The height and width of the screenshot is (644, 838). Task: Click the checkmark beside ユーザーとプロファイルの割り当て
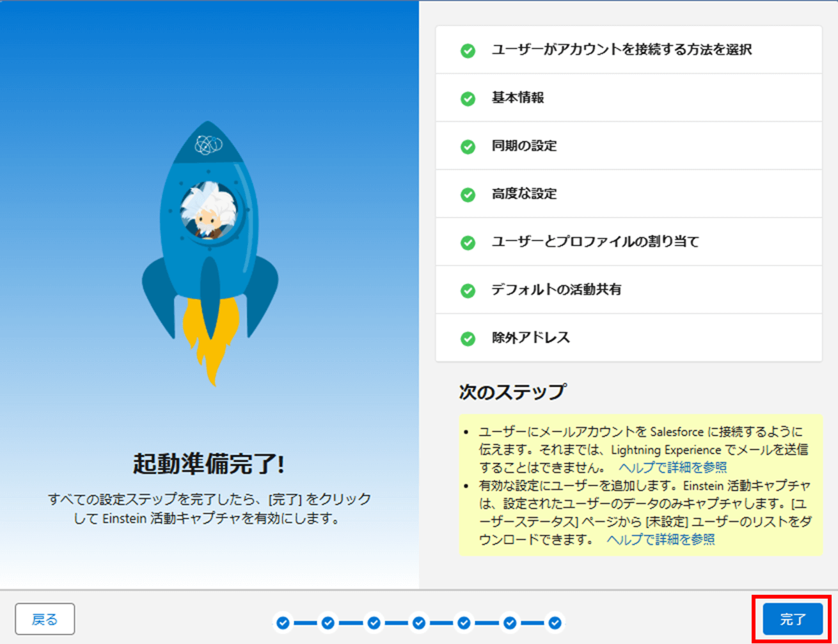click(468, 241)
